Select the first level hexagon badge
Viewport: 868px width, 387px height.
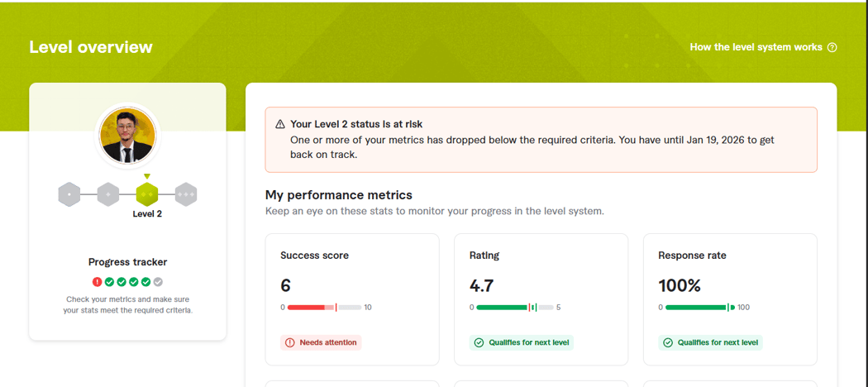(x=69, y=195)
